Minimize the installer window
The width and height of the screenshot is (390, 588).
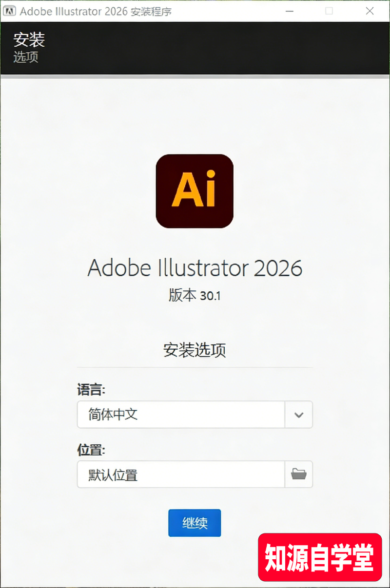[x=290, y=11]
